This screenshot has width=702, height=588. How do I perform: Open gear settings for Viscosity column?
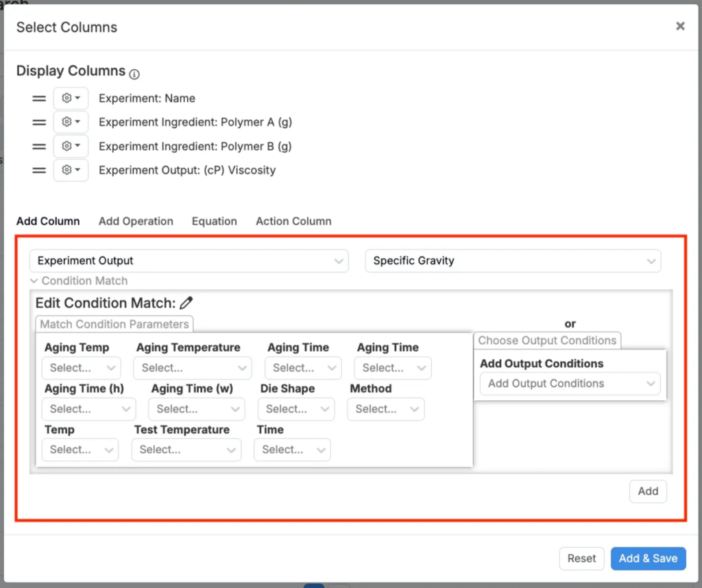[x=71, y=170]
